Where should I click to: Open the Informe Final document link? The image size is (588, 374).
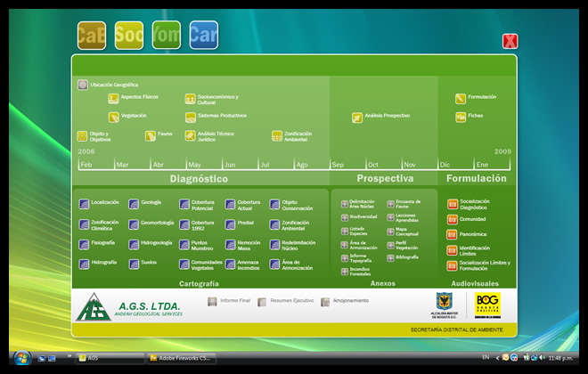tap(212, 301)
